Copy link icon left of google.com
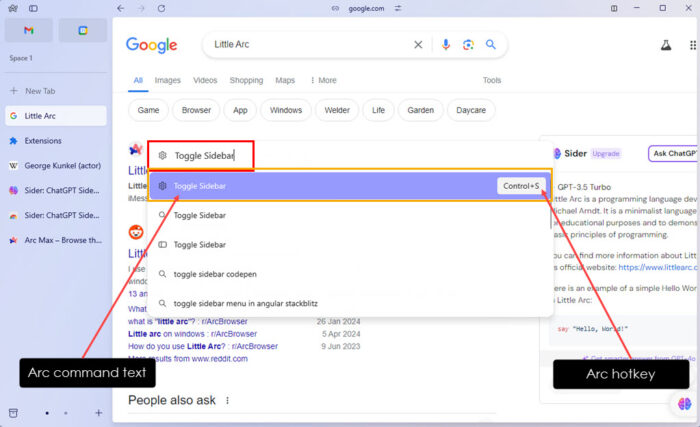 tap(335, 8)
